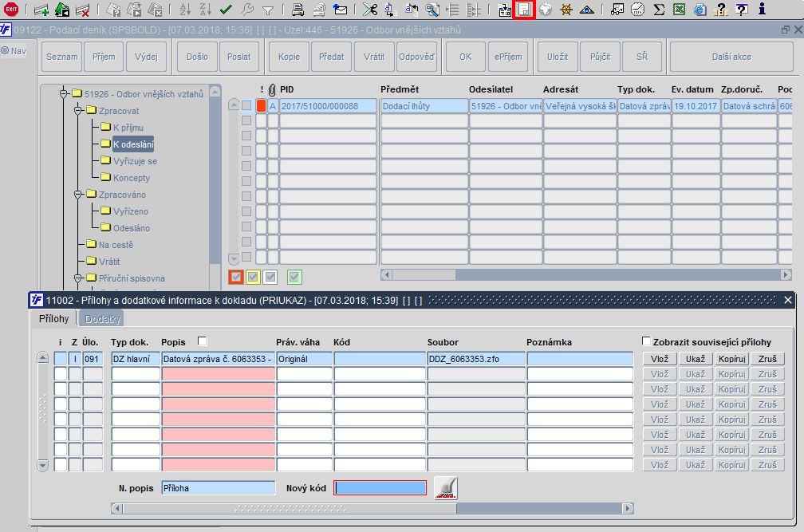Click the wrench tool icon

tap(246, 10)
